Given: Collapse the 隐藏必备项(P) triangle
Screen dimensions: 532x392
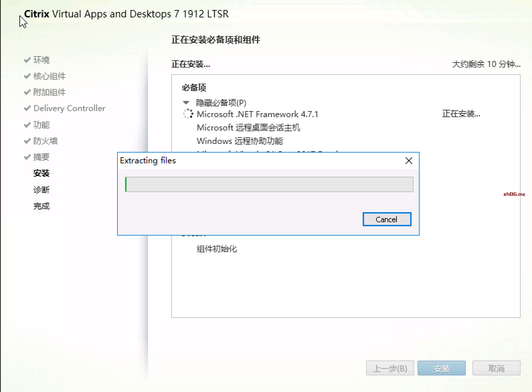Looking at the screenshot, I should point(186,102).
